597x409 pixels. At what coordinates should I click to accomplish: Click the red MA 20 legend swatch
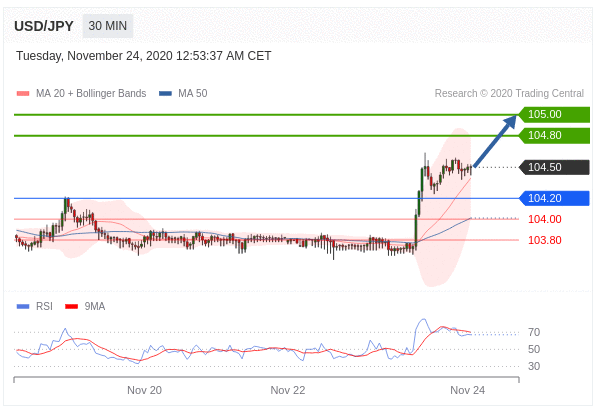23,93
